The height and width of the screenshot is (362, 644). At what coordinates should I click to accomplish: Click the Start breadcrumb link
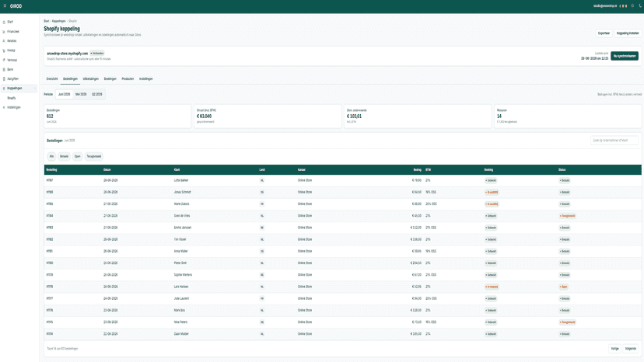pos(46,21)
